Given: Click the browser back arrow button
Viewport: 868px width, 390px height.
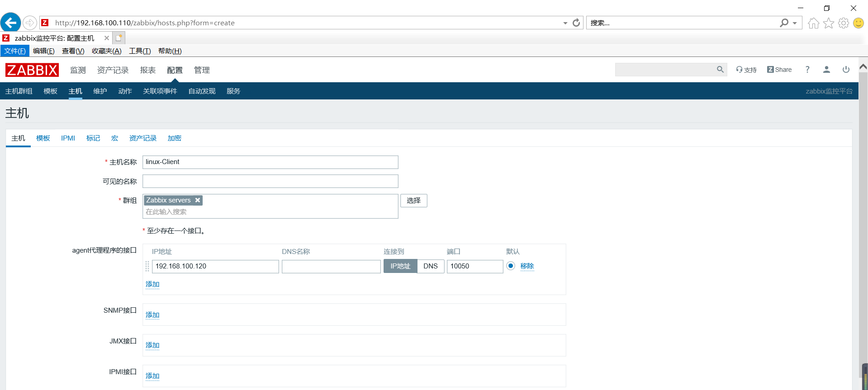Looking at the screenshot, I should 11,23.
